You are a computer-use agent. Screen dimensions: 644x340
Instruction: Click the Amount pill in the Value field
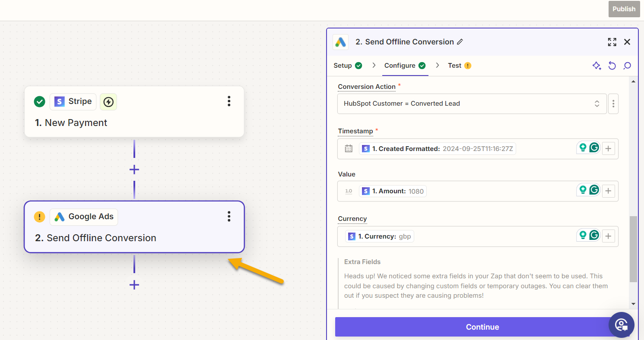(x=393, y=191)
